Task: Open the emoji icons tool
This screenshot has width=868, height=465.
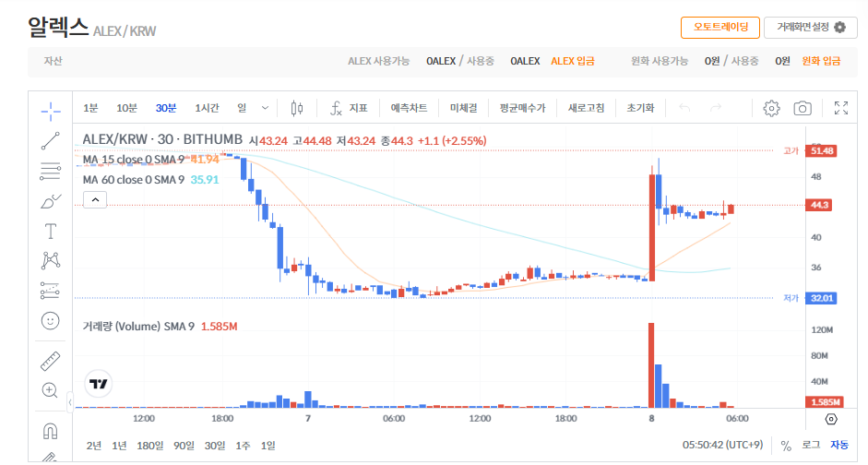Action: point(51,320)
